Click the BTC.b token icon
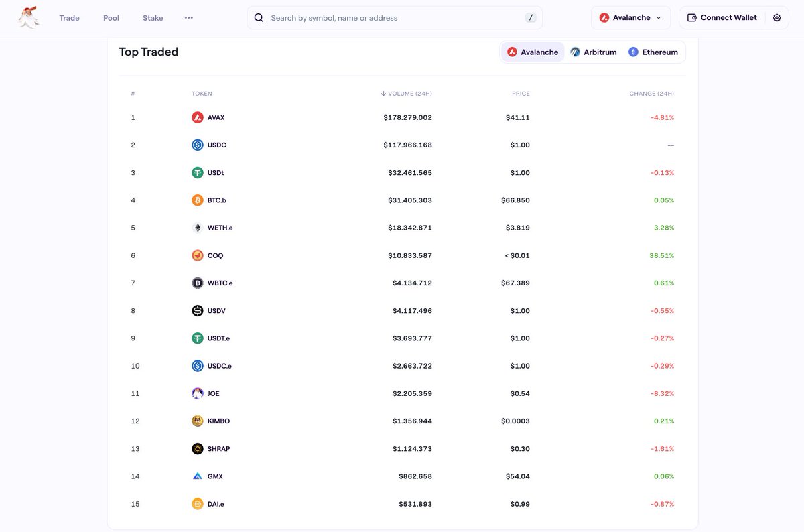Viewport: 804px width, 532px height. click(197, 200)
